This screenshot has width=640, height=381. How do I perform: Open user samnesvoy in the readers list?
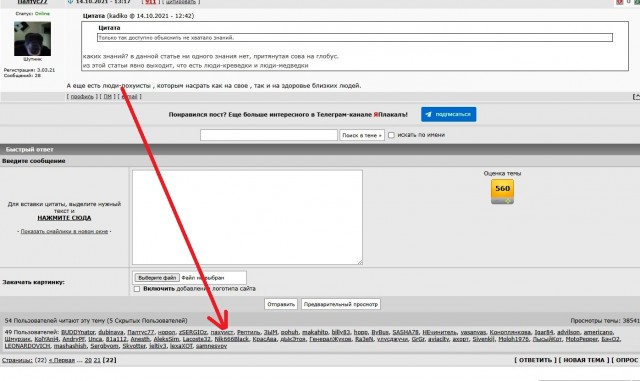point(211,346)
